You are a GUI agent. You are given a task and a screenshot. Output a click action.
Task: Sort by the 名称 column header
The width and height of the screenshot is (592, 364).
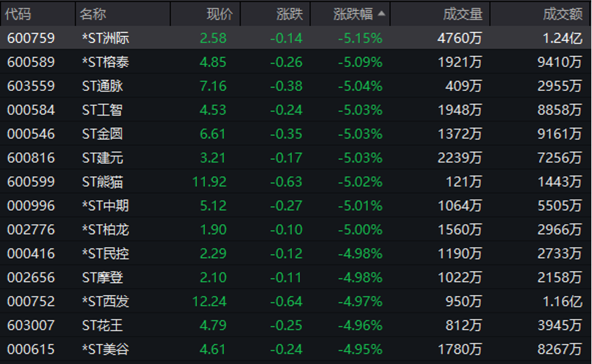[92, 14]
